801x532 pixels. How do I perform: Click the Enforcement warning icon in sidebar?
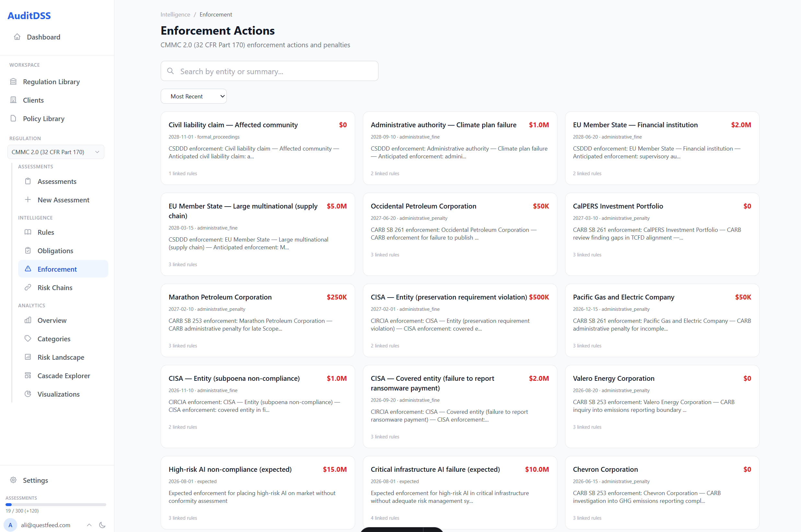pos(29,269)
